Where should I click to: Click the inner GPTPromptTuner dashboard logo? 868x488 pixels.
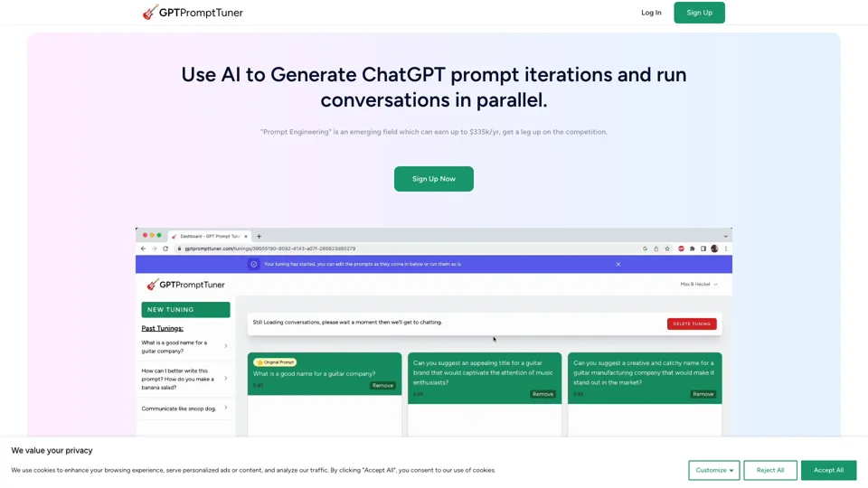pyautogui.click(x=185, y=285)
